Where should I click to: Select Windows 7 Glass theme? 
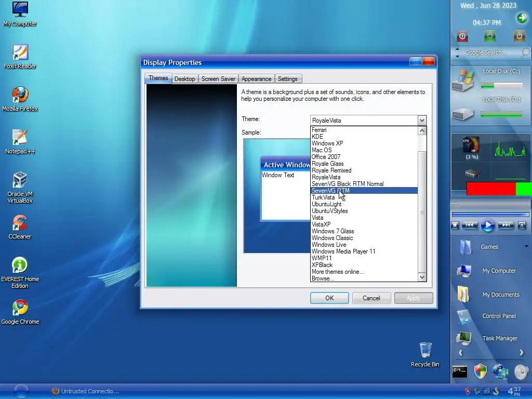click(x=364, y=231)
